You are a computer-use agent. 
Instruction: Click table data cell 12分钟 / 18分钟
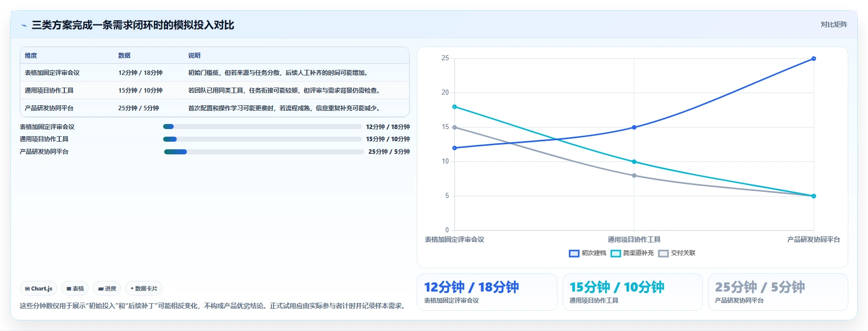(x=140, y=73)
